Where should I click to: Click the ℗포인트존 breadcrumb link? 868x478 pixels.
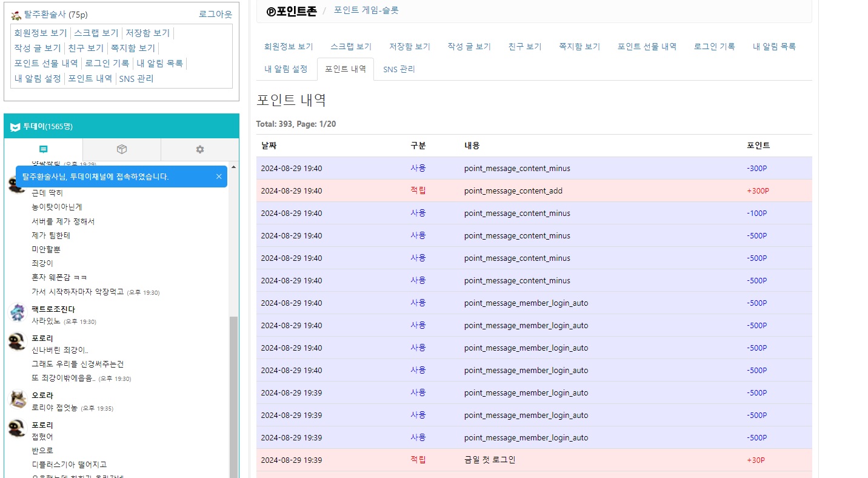292,11
